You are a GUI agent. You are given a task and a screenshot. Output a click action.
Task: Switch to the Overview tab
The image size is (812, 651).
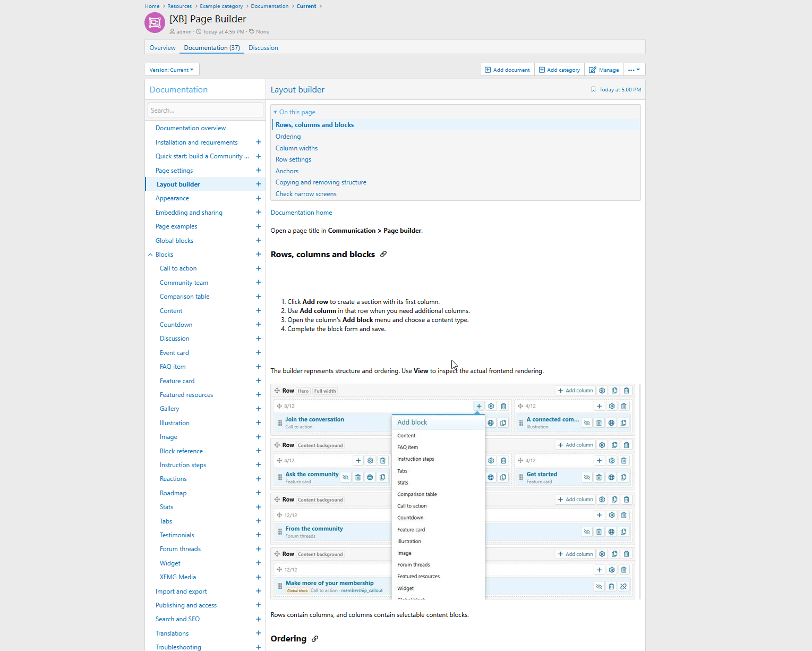point(163,48)
